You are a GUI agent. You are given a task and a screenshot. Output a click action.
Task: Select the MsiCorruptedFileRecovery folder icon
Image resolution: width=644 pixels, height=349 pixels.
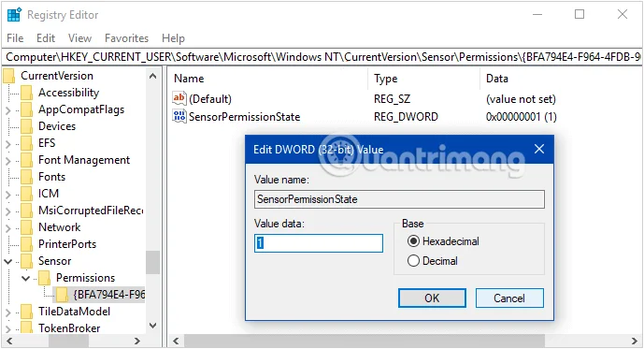27,211
